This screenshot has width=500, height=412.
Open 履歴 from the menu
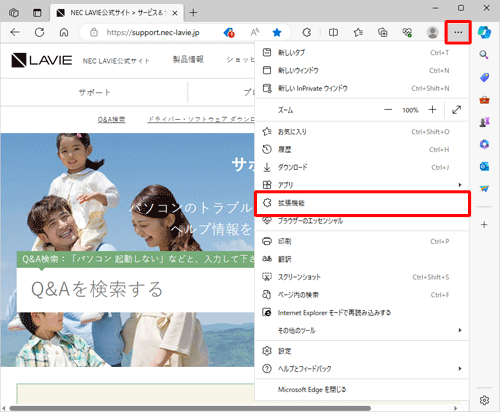pyautogui.click(x=362, y=150)
